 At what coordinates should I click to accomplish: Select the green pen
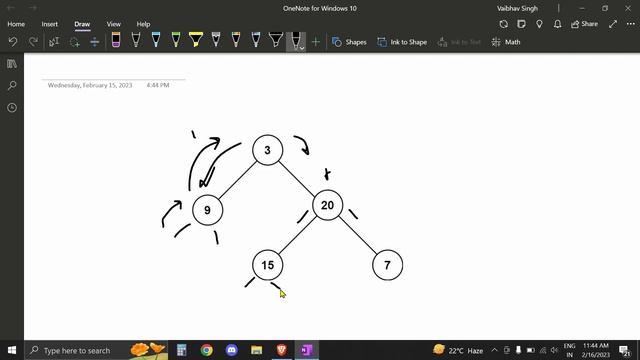pos(176,40)
